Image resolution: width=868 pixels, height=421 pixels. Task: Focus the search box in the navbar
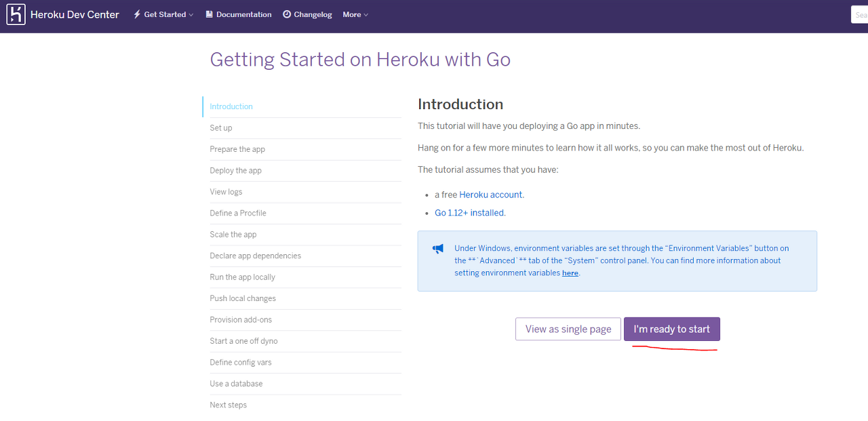[859, 14]
